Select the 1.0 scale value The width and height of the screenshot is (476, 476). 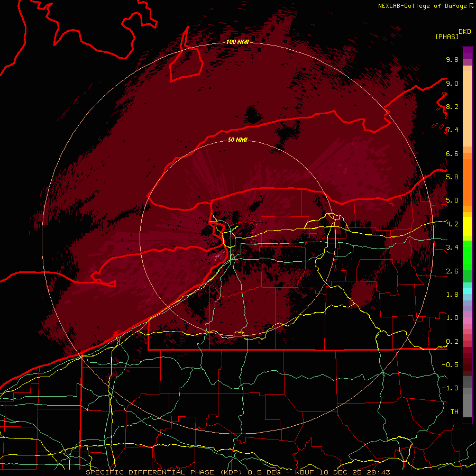tap(452, 317)
